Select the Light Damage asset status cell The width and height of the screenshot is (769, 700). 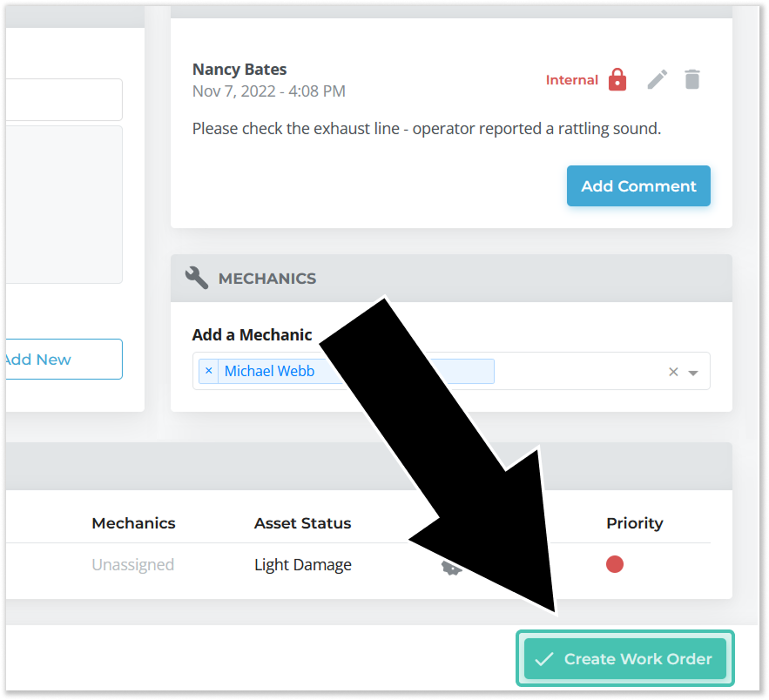pos(302,564)
